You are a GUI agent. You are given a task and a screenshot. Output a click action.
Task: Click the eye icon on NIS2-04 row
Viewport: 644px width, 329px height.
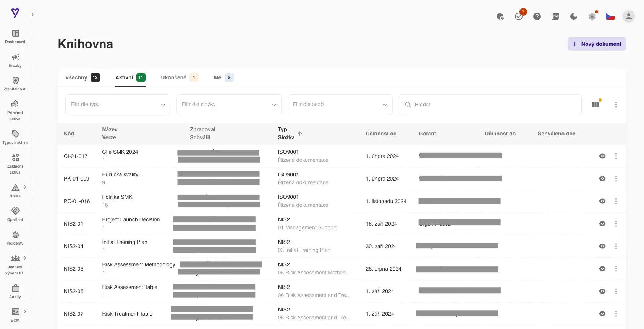point(602,246)
